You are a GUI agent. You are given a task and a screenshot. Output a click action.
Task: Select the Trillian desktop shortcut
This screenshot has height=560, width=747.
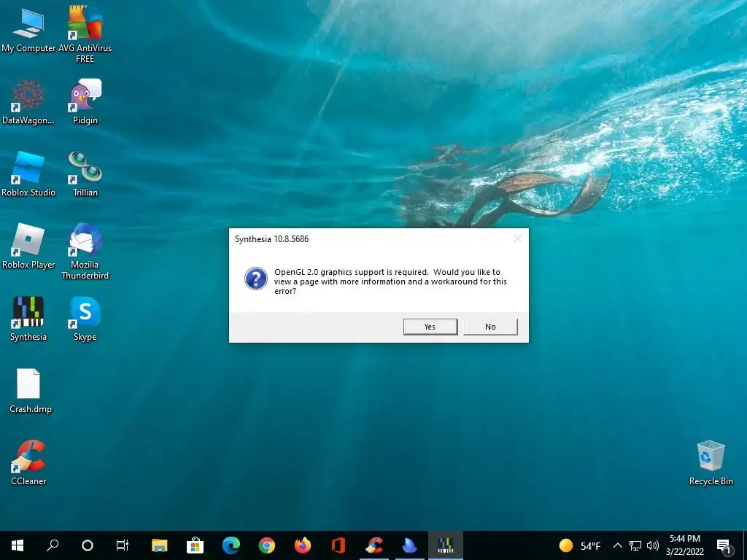[85, 174]
